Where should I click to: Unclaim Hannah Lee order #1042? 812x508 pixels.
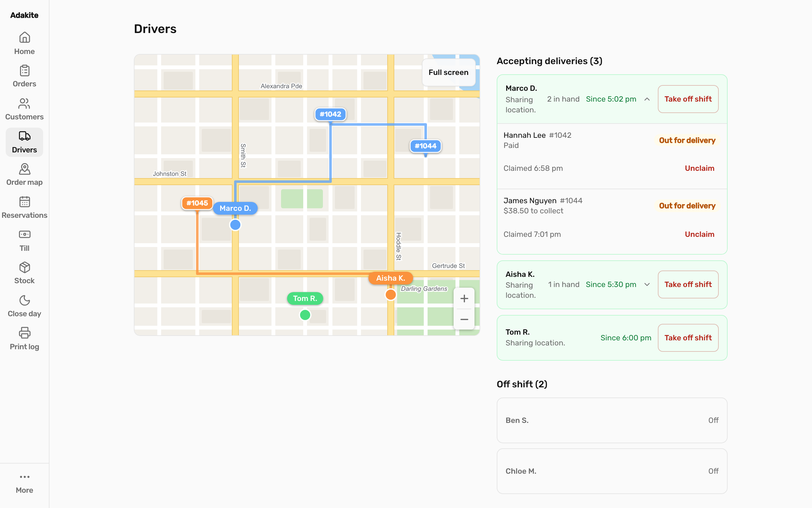pyautogui.click(x=699, y=168)
